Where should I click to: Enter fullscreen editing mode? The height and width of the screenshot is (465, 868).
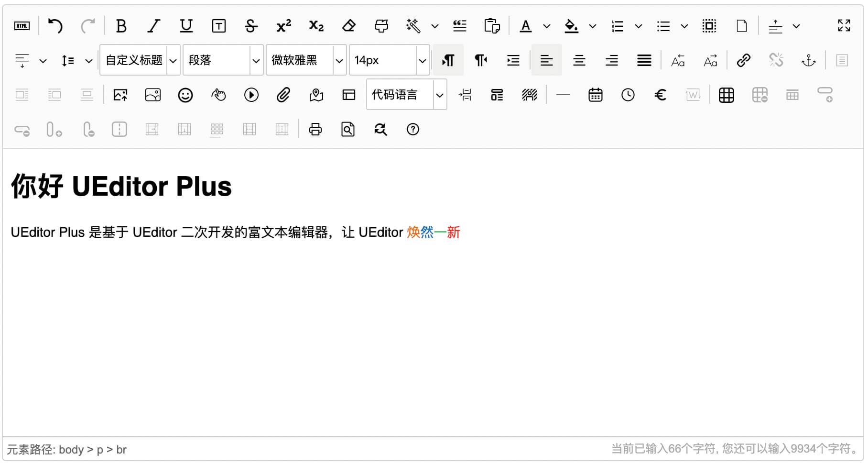point(844,26)
